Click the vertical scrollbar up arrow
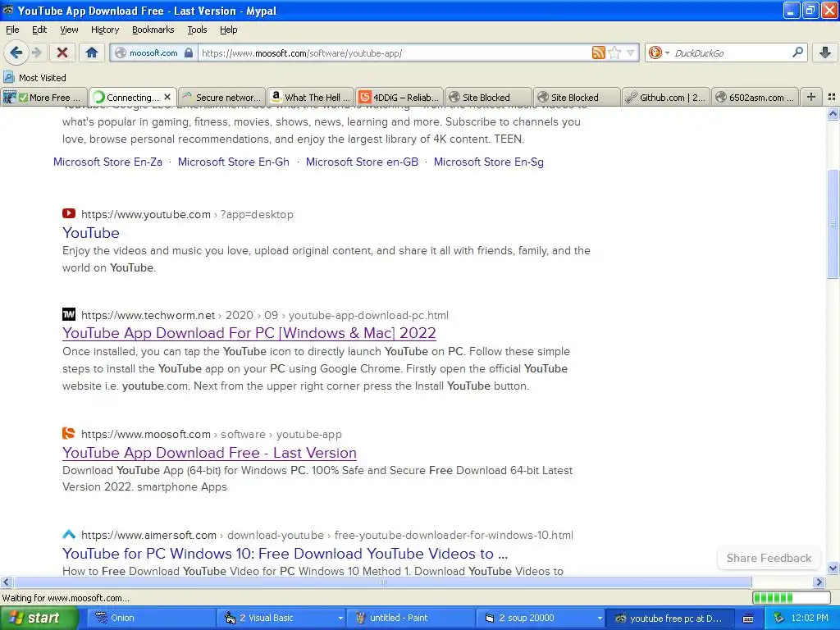This screenshot has width=840, height=630. click(833, 113)
